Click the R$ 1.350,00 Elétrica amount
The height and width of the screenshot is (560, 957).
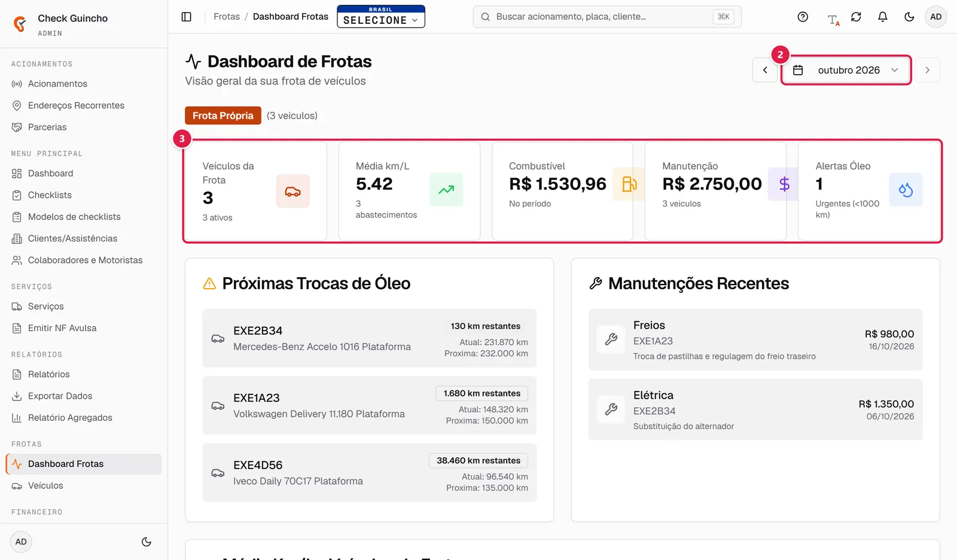tap(886, 404)
